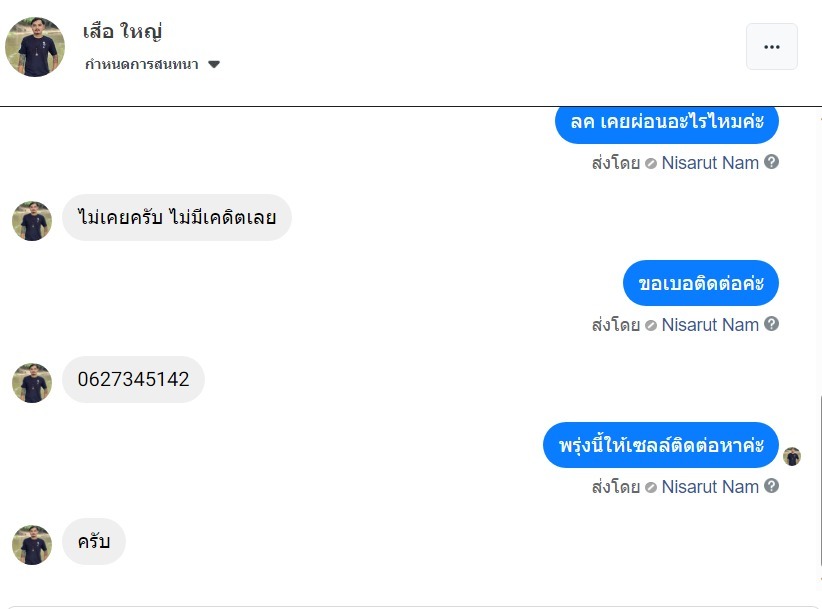822x609 pixels.
Task: Select the phone number 0627345142 message bubble
Action: [133, 380]
